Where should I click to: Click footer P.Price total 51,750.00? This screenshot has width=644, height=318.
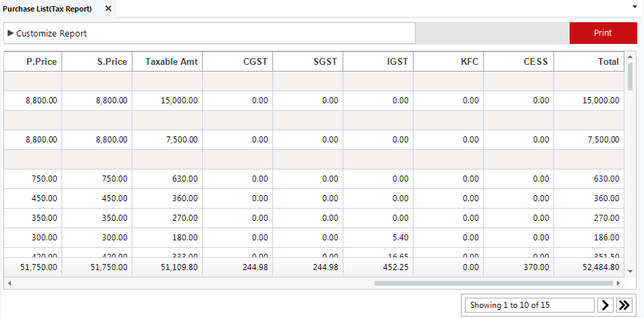[x=33, y=267]
